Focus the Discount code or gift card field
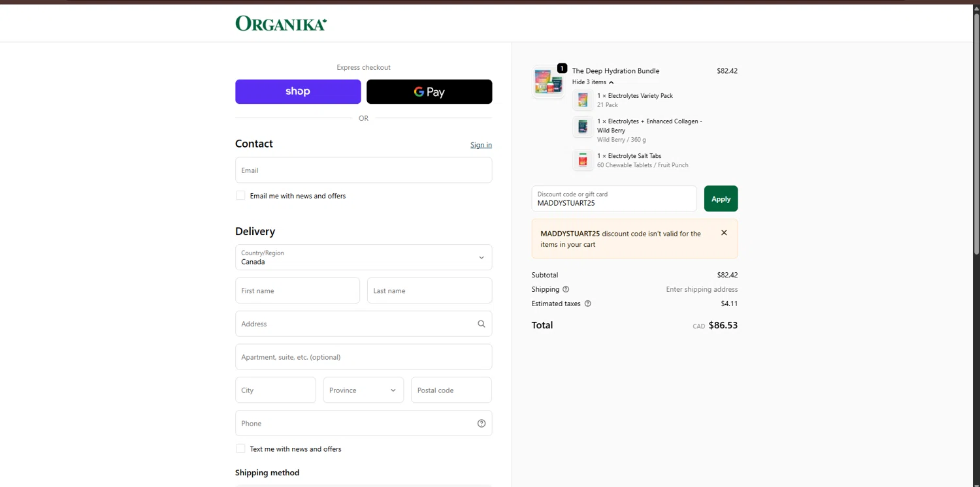This screenshot has width=980, height=487. (614, 198)
